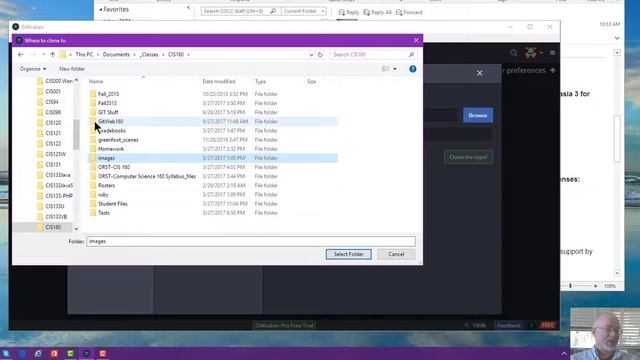Click Reply All in Outlook window
Screen dimensions: 640x360
377,12
